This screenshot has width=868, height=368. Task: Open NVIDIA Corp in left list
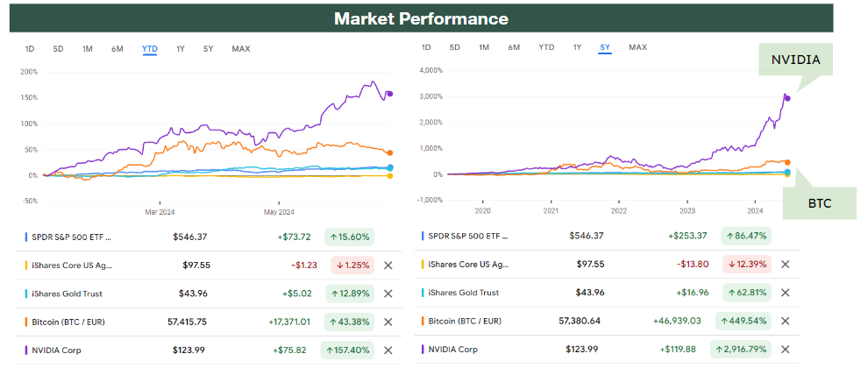(x=55, y=350)
